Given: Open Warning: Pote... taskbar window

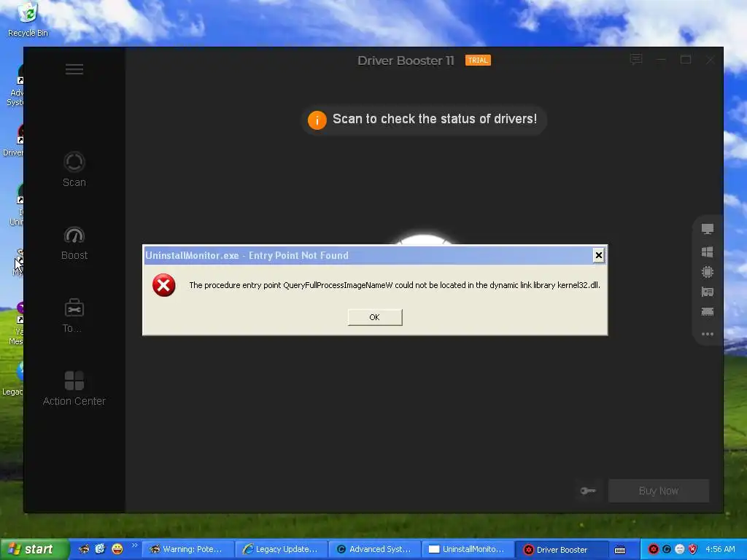Looking at the screenshot, I should [x=188, y=550].
